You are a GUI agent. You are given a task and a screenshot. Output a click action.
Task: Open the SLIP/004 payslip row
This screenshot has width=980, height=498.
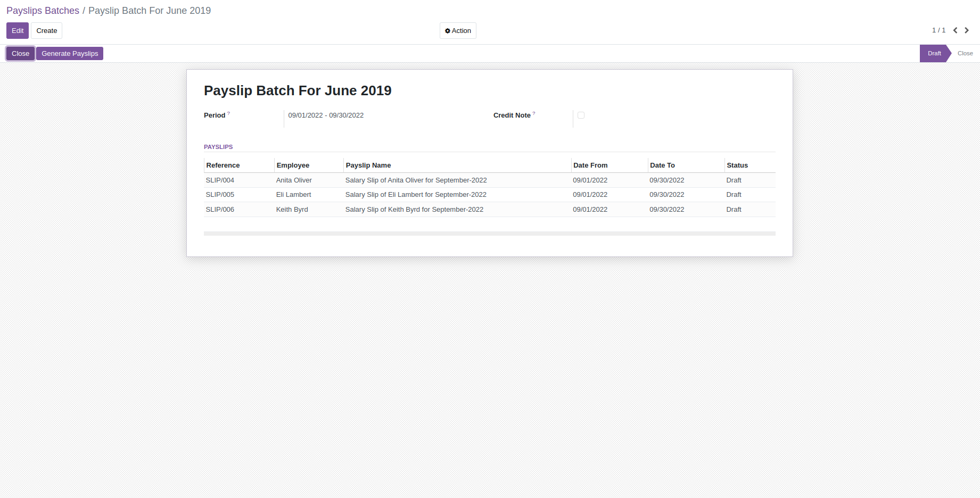click(220, 180)
